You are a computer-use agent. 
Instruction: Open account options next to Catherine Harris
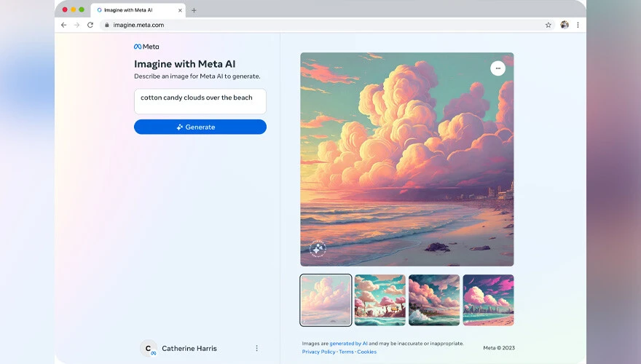click(256, 349)
